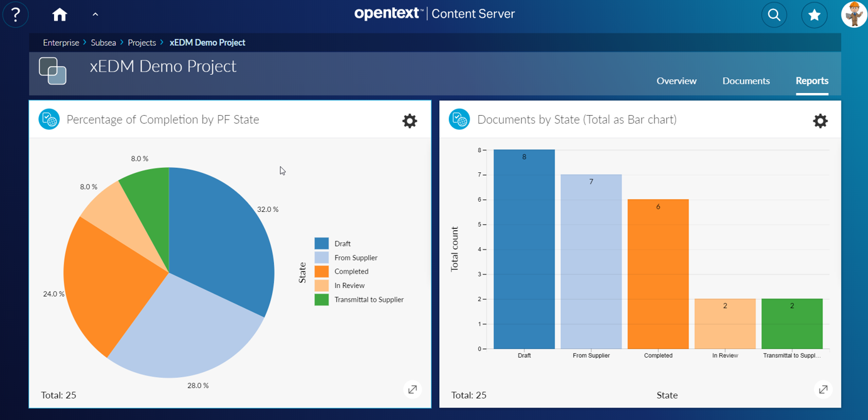The height and width of the screenshot is (420, 868).
Task: Click the orange Completed bar
Action: pyautogui.click(x=658, y=274)
